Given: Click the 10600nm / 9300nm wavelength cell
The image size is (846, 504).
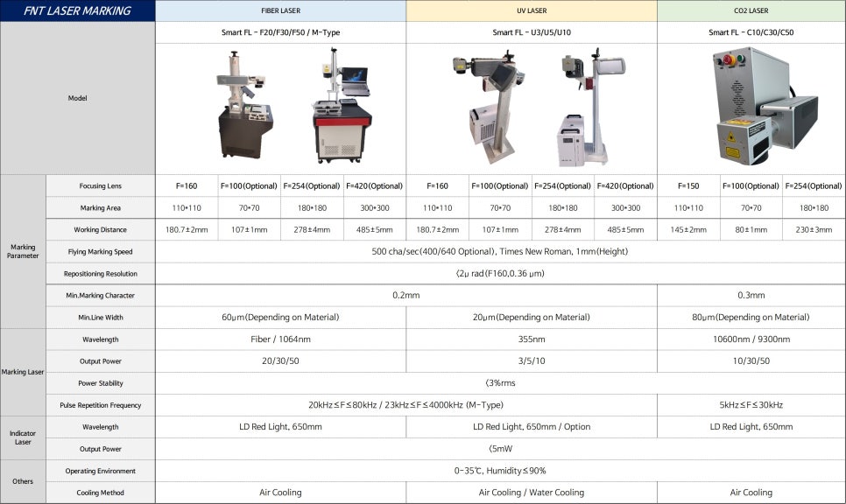Looking at the screenshot, I should pyautogui.click(x=751, y=339).
